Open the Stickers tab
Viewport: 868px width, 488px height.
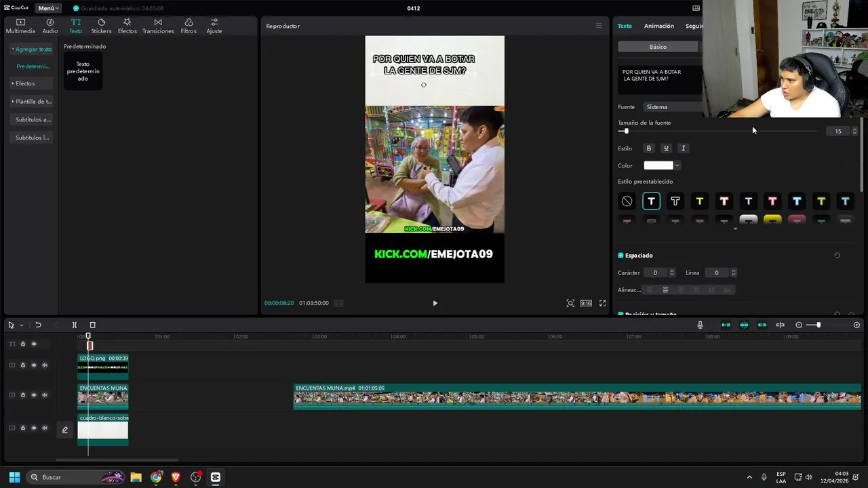point(101,26)
